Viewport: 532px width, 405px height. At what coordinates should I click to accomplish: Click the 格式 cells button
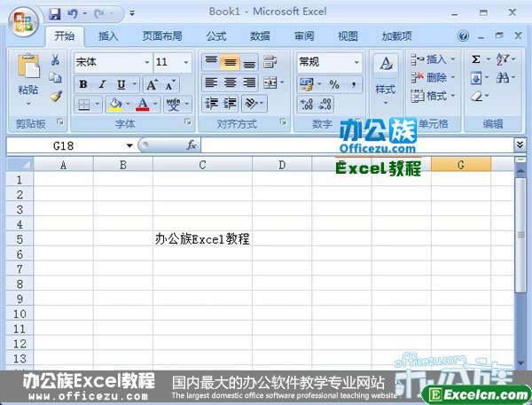pyautogui.click(x=433, y=97)
